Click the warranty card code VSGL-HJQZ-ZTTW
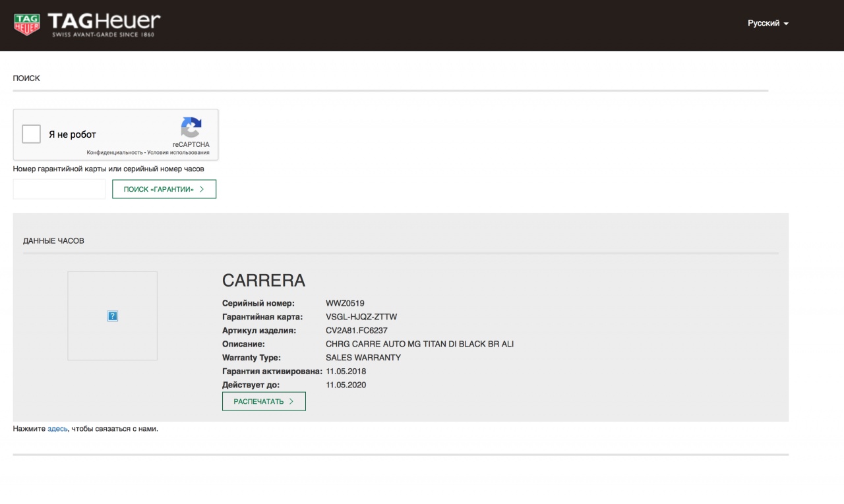The image size is (844, 504). (361, 317)
